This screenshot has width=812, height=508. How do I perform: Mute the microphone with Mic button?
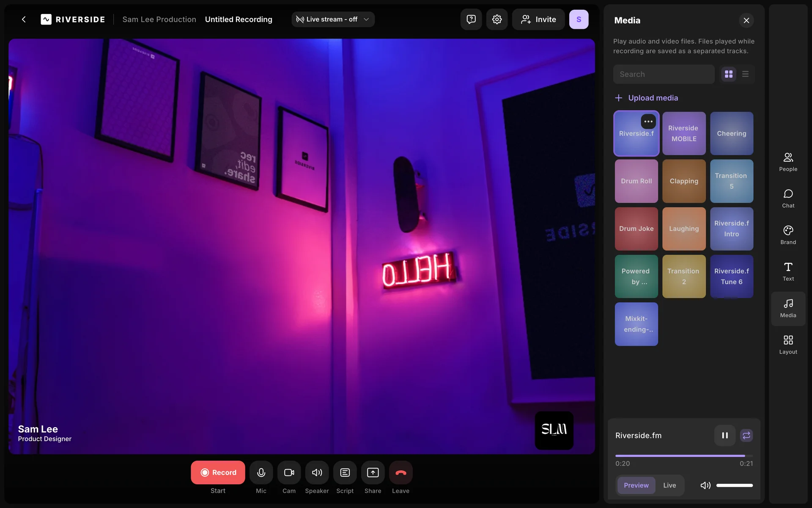point(261,472)
